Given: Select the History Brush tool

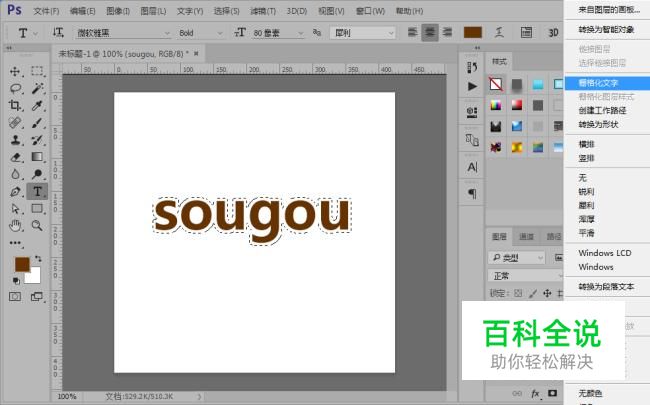Looking at the screenshot, I should 37,140.
